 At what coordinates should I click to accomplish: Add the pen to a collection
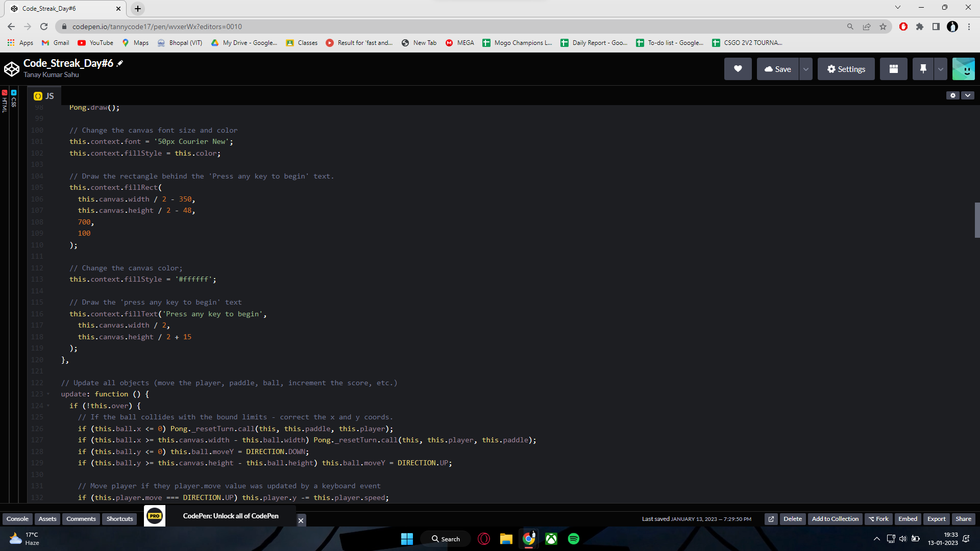(835, 519)
